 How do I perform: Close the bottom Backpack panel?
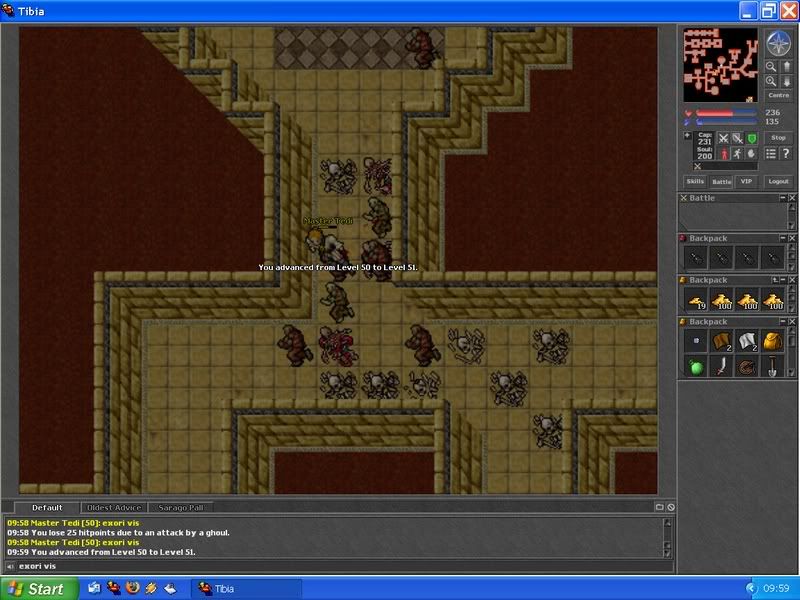click(792, 322)
